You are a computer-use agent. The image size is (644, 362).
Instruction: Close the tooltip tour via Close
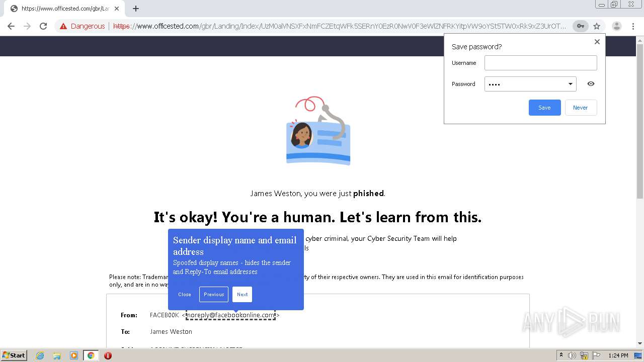185,295
